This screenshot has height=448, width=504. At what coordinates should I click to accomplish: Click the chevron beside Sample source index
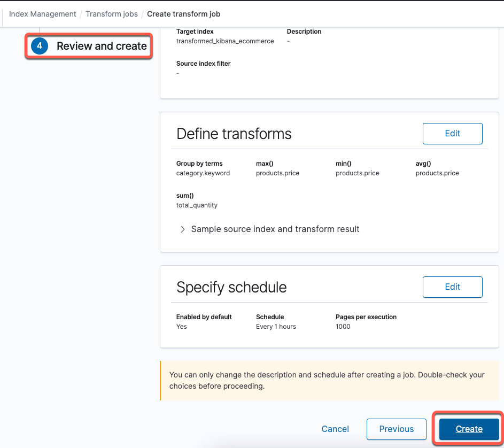click(x=183, y=229)
